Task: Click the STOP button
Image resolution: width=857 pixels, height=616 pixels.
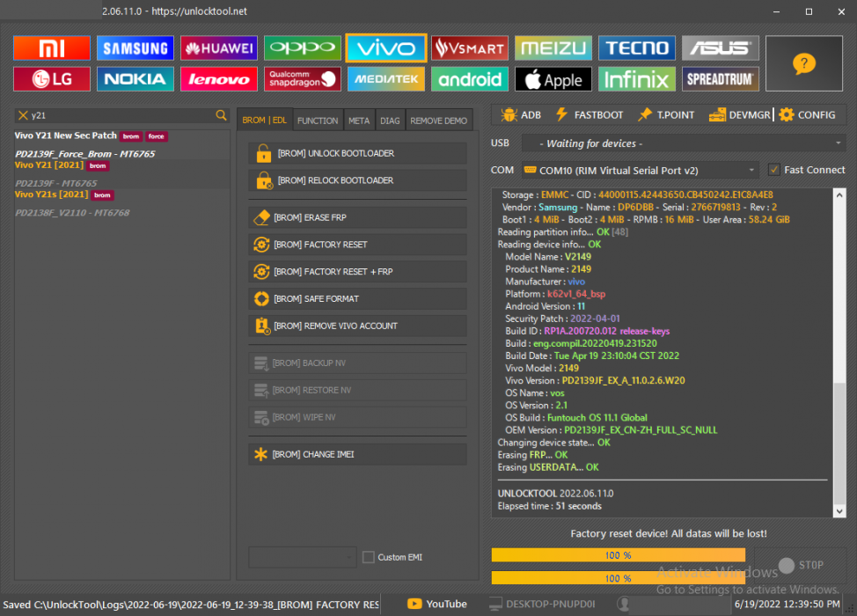Action: pyautogui.click(x=802, y=565)
